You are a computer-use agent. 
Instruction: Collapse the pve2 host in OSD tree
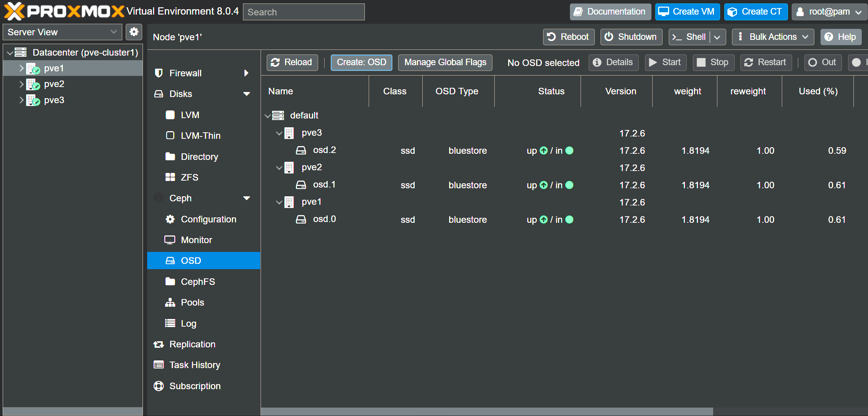pos(279,168)
